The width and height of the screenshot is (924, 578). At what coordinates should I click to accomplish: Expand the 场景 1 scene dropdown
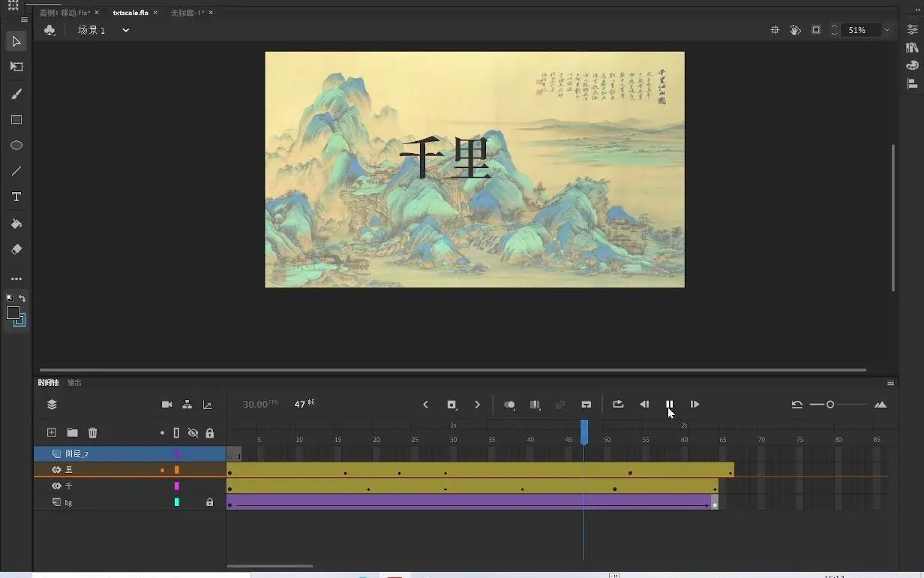(x=126, y=30)
